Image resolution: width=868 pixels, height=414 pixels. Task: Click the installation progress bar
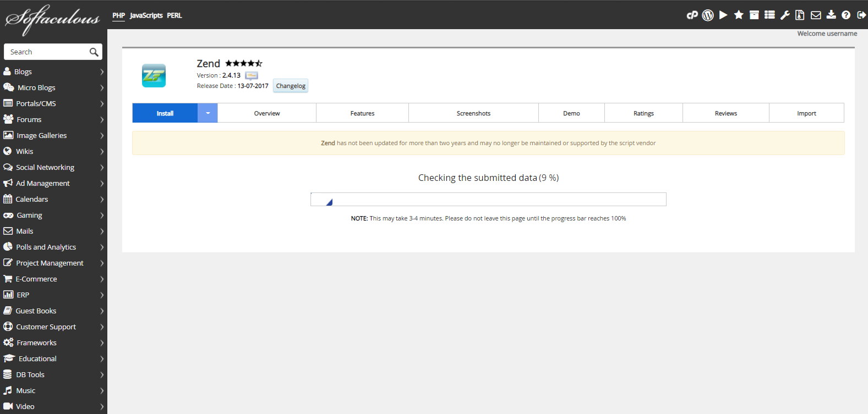pos(488,199)
